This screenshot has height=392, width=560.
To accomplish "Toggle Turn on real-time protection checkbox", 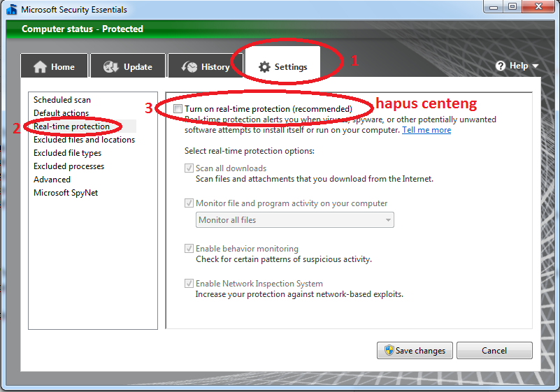I will coord(178,108).
